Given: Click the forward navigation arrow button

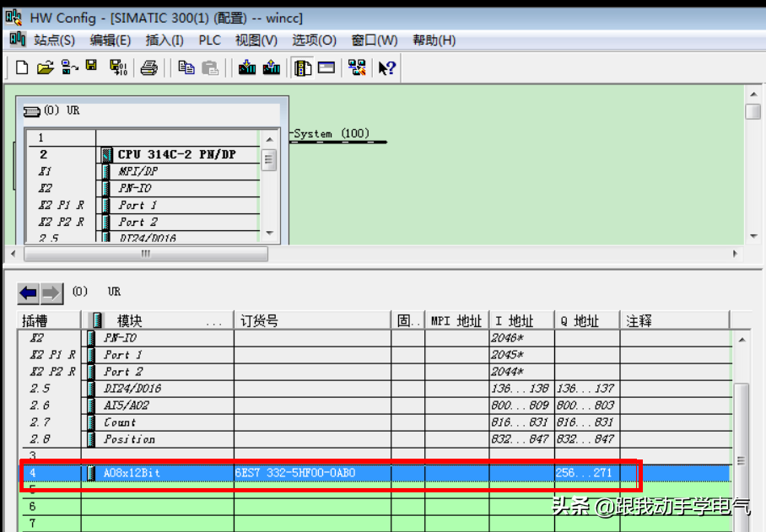Looking at the screenshot, I should [x=51, y=293].
